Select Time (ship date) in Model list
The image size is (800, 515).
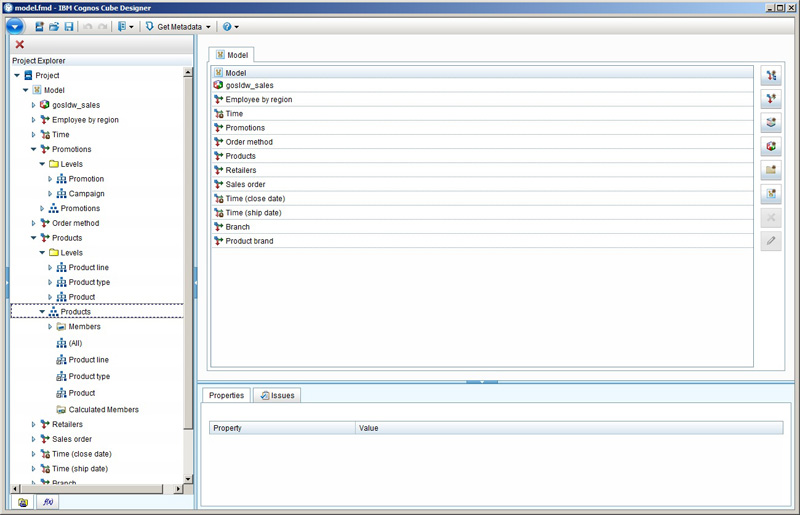tap(482, 212)
